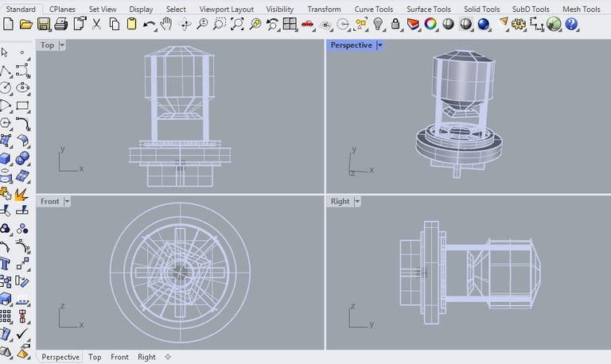Click the Front viewport title label
611x364 pixels.
[x=49, y=201]
